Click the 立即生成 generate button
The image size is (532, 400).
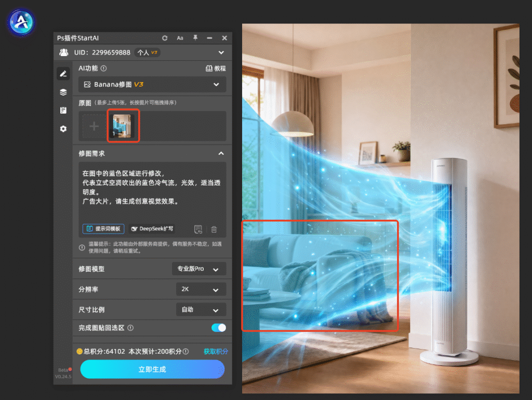(152, 369)
